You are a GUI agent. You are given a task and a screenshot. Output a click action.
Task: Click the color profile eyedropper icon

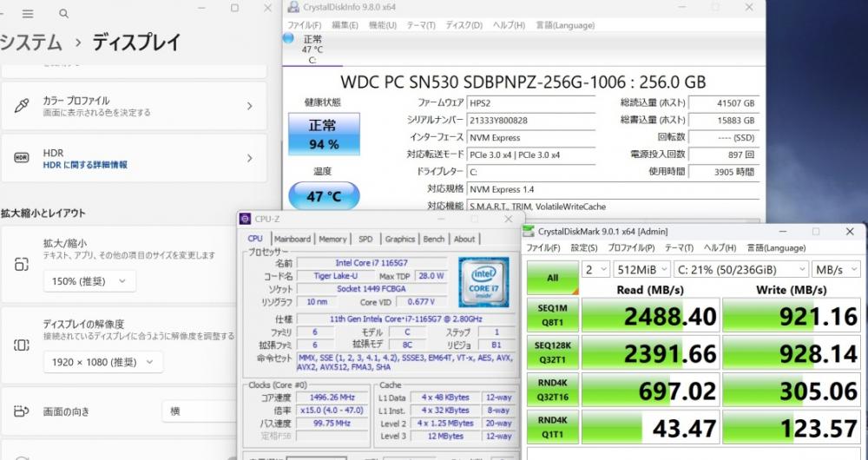pos(22,106)
